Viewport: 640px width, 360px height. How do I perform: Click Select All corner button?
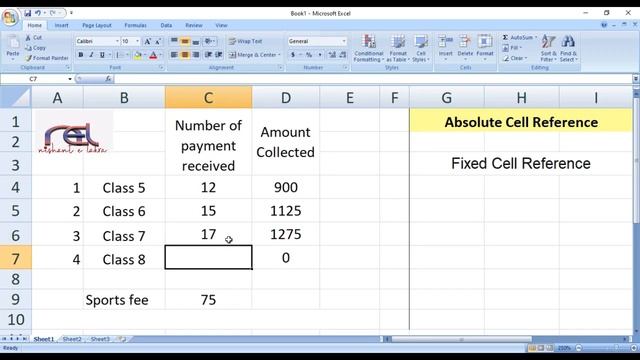click(x=16, y=98)
